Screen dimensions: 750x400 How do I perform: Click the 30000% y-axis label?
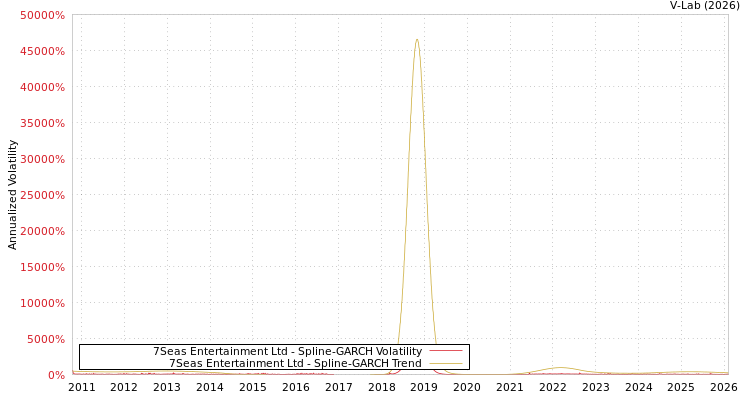tap(42, 159)
